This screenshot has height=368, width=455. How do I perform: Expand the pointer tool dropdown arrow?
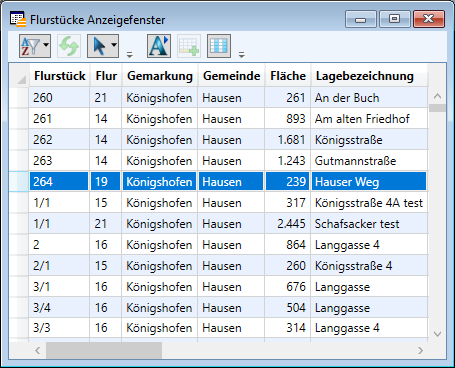[x=114, y=45]
